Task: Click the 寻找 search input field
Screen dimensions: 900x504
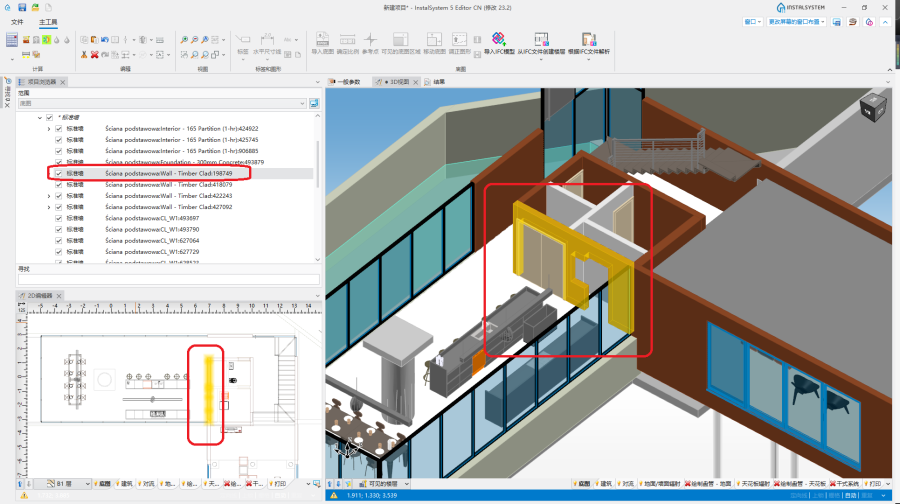Action: [x=169, y=280]
